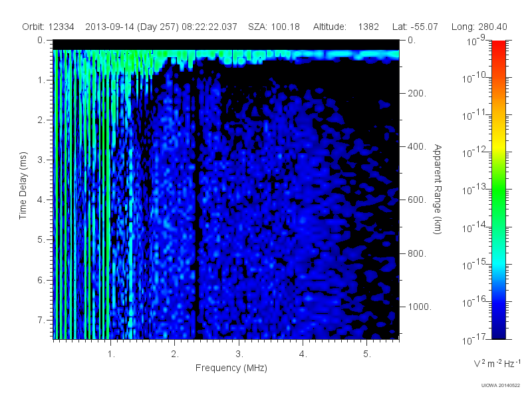Click the 'Orbit: 12334' header text

[x=48, y=27]
